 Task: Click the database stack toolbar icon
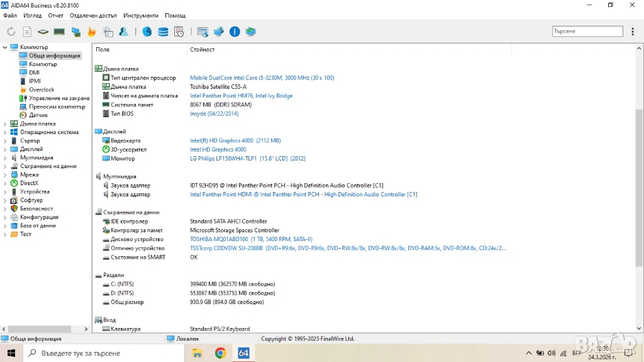[163, 31]
